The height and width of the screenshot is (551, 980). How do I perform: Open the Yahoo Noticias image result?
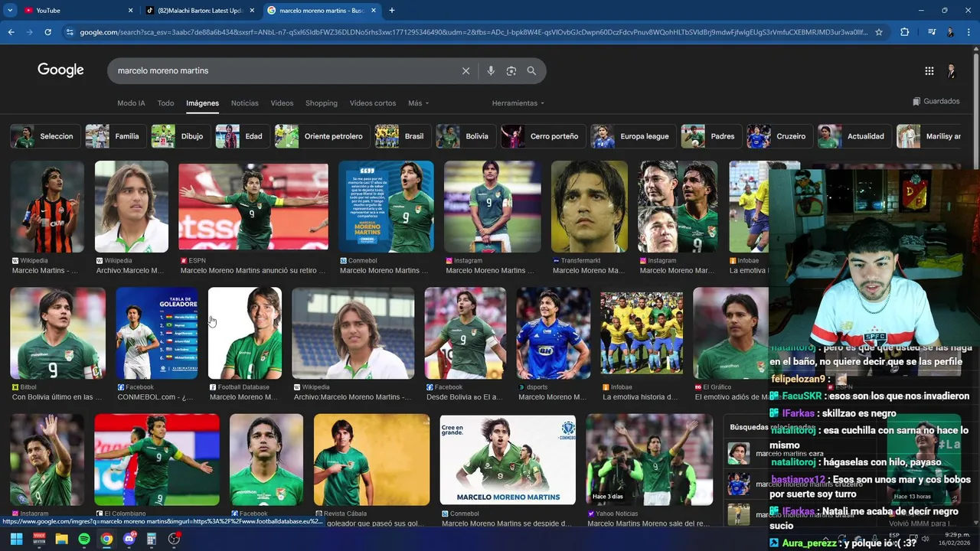[x=649, y=460]
